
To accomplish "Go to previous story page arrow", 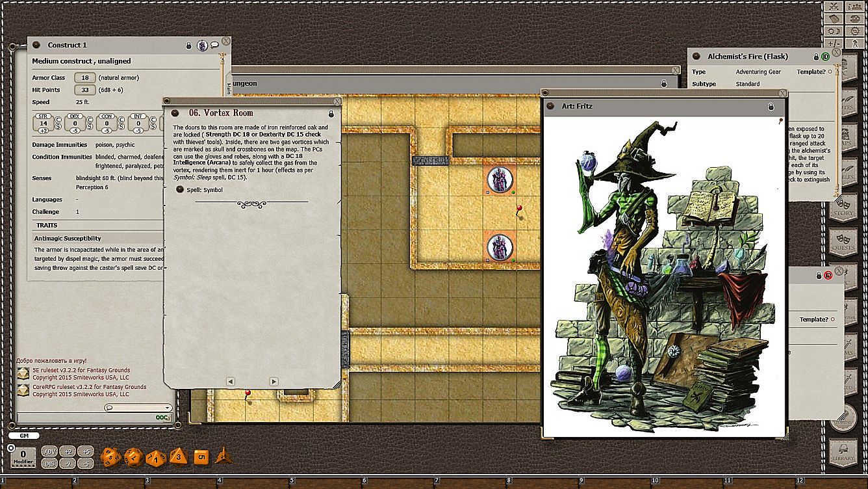I will pyautogui.click(x=230, y=382).
